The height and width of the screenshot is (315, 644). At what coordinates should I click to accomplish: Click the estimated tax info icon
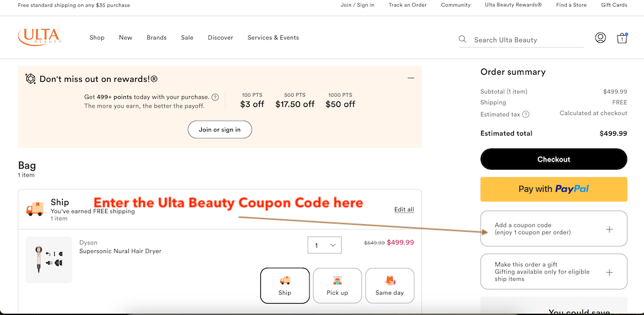coord(526,114)
